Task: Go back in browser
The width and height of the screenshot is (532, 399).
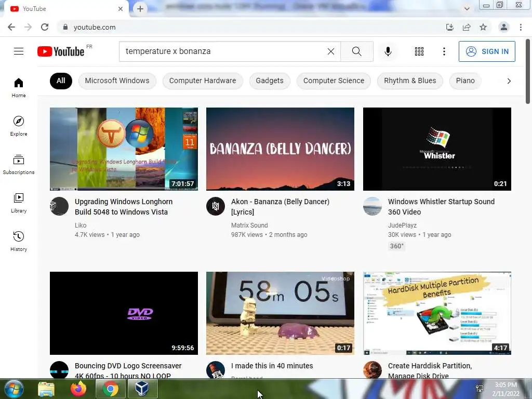Action: pyautogui.click(x=11, y=27)
